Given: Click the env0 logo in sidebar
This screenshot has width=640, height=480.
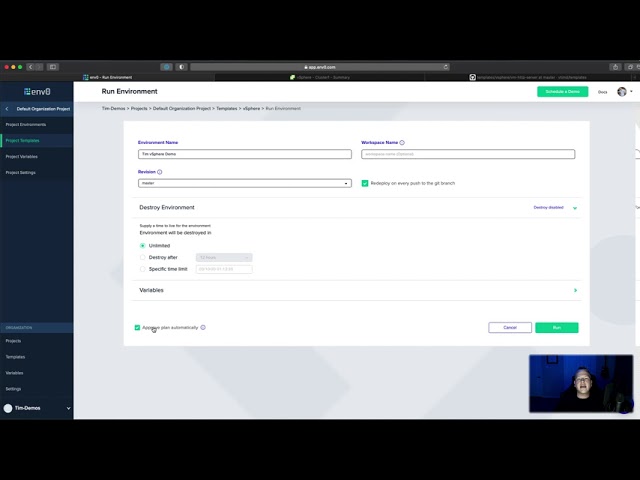Looking at the screenshot, I should pos(37,91).
